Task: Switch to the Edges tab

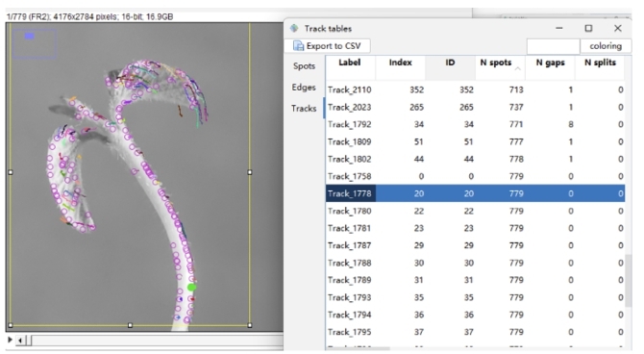Action: (x=304, y=88)
